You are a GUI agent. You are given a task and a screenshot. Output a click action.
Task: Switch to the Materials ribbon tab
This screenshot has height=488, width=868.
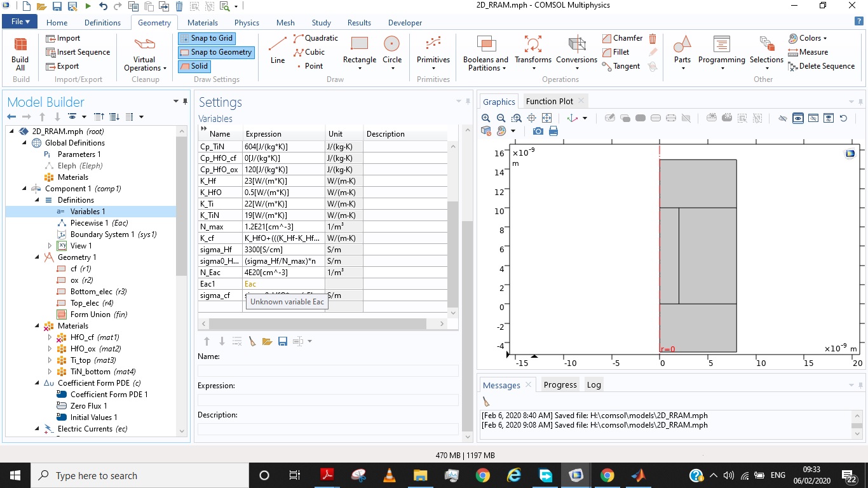203,23
